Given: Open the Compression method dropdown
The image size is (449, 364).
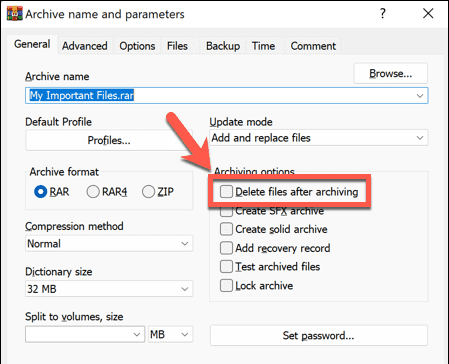Looking at the screenshot, I should 109,244.
